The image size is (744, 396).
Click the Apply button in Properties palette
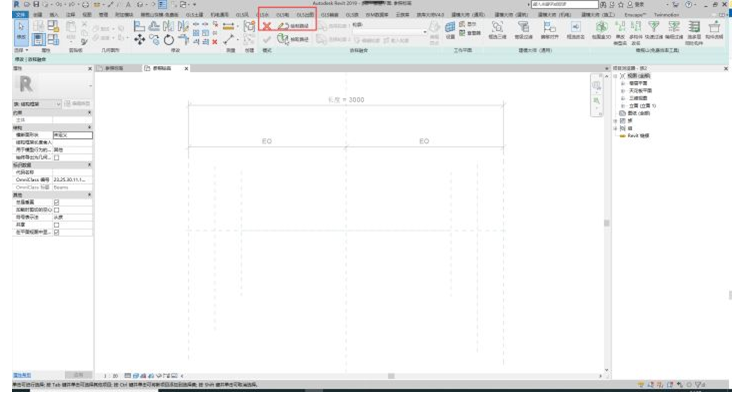pos(78,375)
